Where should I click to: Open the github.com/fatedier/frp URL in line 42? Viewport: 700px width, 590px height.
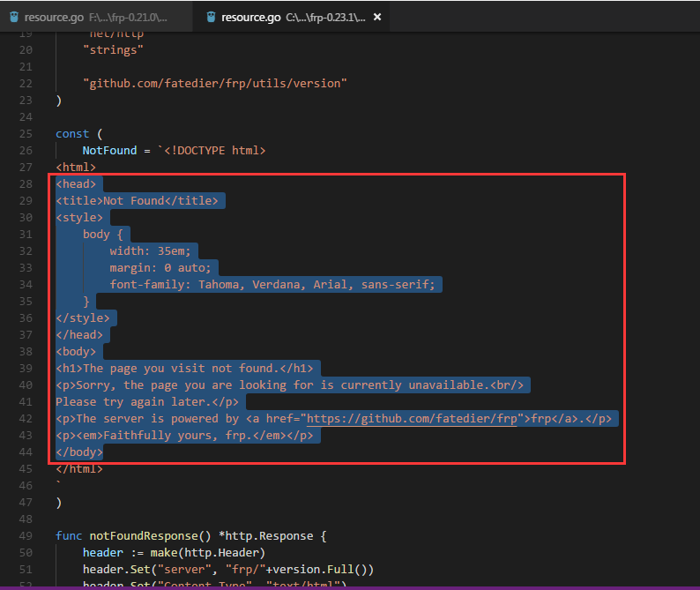[413, 419]
